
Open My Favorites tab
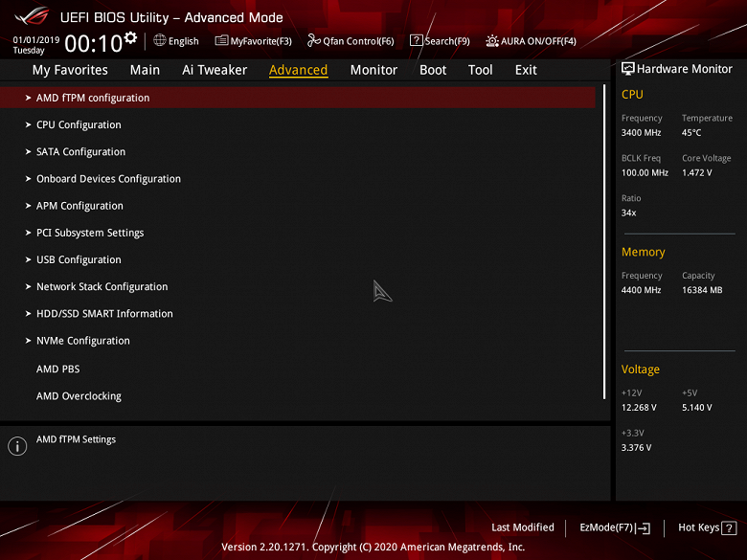point(70,70)
